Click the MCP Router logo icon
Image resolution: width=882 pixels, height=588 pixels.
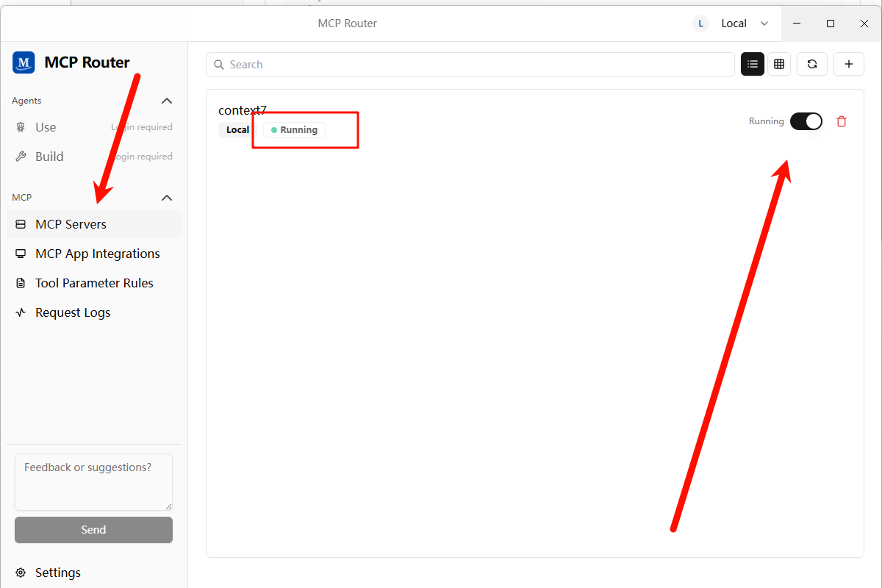pyautogui.click(x=24, y=62)
